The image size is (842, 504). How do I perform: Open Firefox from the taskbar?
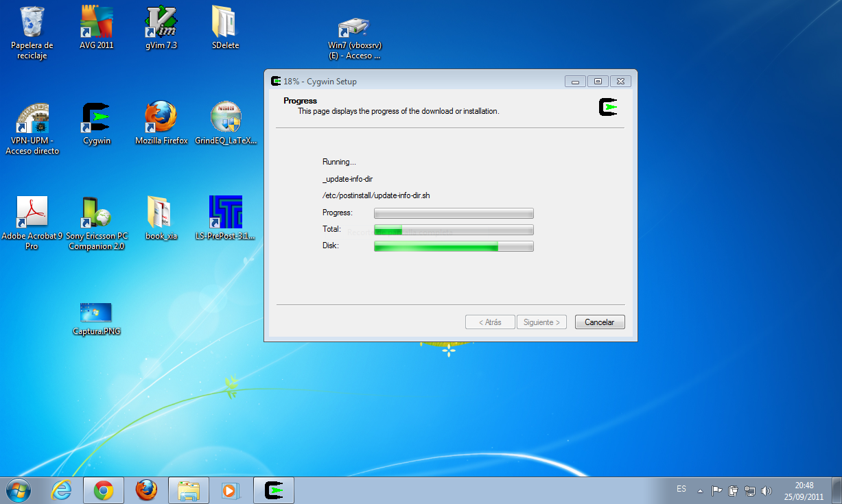pos(145,490)
